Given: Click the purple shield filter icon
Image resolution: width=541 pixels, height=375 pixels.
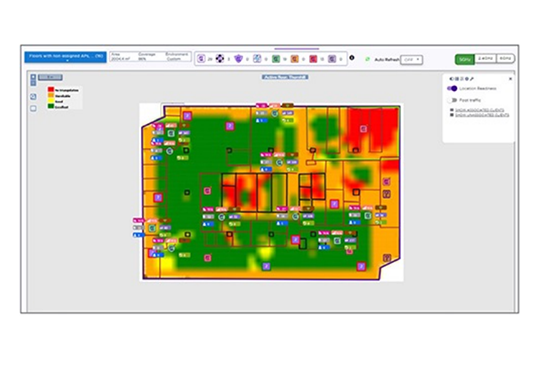Looking at the screenshot, I should tap(238, 59).
